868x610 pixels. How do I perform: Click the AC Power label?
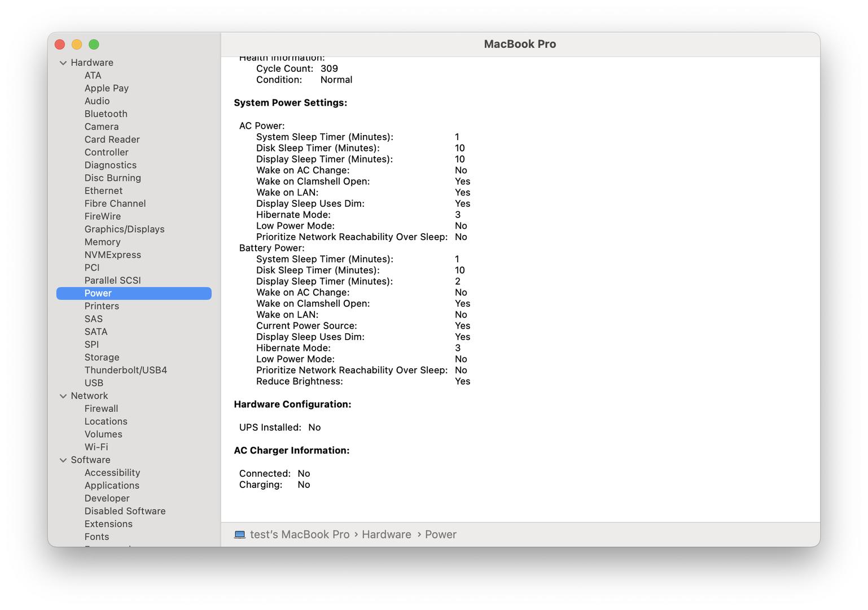pos(262,126)
